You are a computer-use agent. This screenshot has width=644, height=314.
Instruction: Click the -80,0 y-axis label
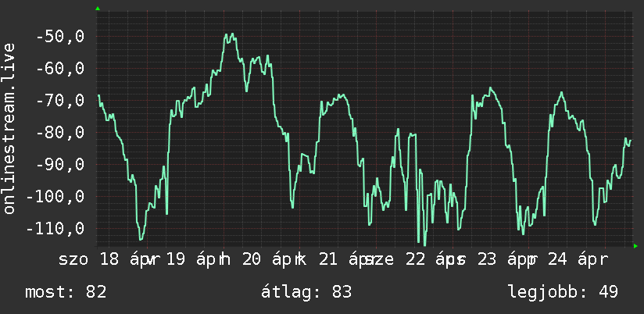[x=60, y=133]
